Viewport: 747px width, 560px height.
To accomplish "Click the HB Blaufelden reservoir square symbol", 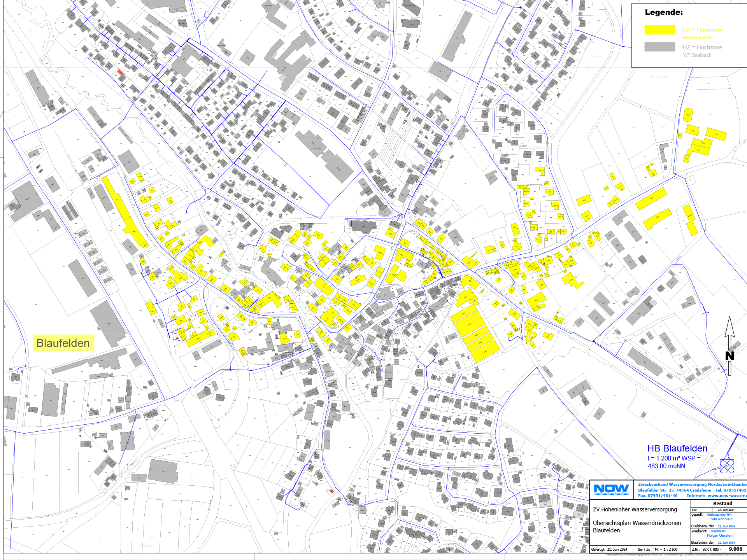I will [x=726, y=466].
